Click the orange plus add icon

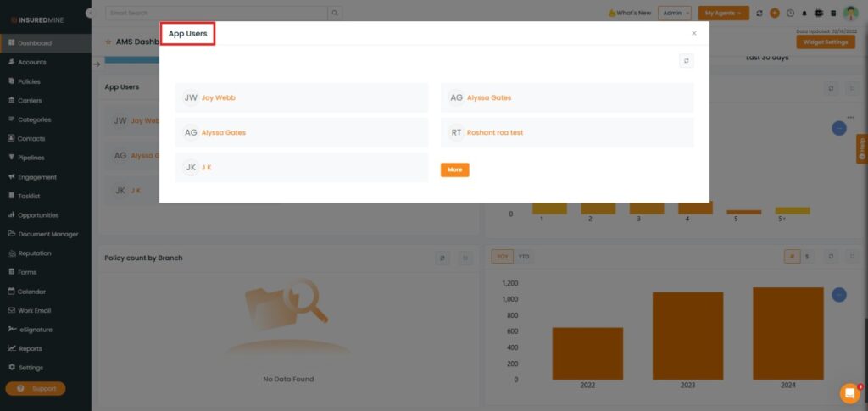[x=775, y=14]
